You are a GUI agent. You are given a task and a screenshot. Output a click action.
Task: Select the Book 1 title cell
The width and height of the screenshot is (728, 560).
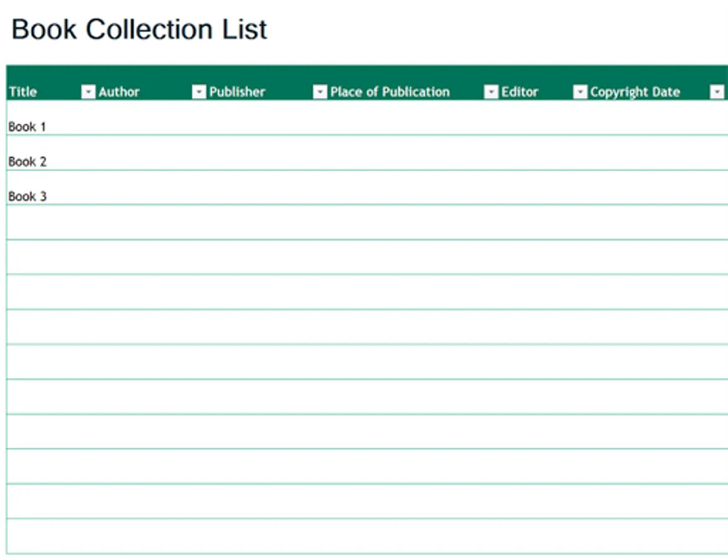tap(51, 118)
